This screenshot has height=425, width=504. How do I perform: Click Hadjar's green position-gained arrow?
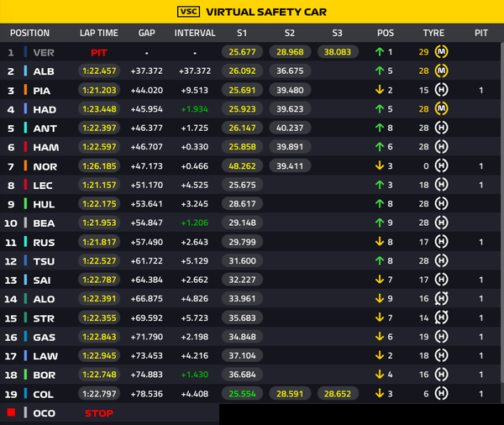[x=380, y=109]
